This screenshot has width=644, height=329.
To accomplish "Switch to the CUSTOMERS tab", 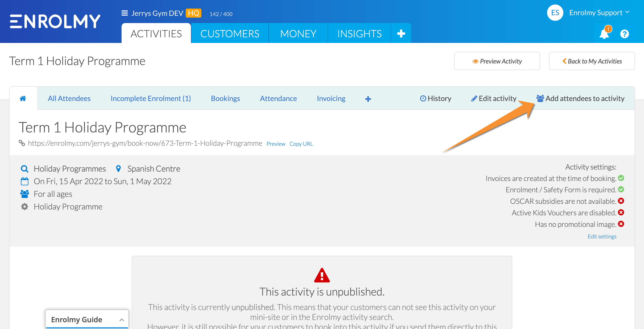I will pyautogui.click(x=230, y=33).
